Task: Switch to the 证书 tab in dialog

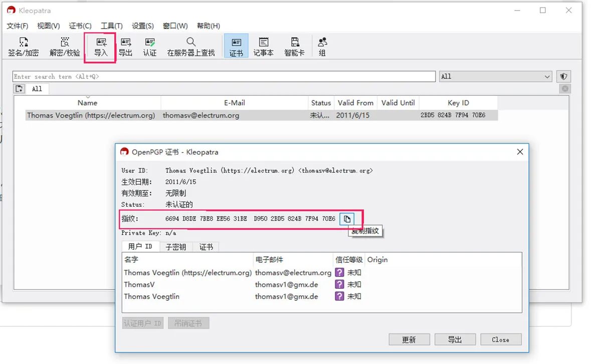Action: [206, 247]
